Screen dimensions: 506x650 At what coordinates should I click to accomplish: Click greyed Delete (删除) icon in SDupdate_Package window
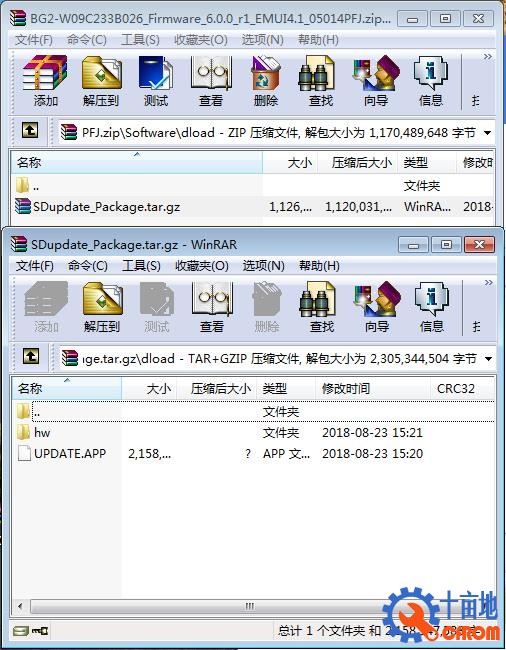266,307
